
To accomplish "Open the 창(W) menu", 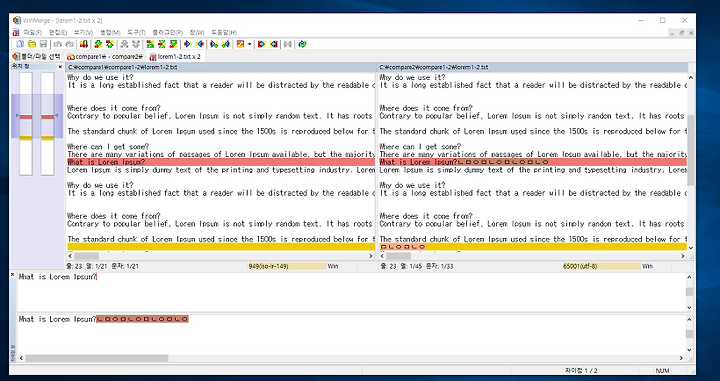I will pyautogui.click(x=197, y=33).
